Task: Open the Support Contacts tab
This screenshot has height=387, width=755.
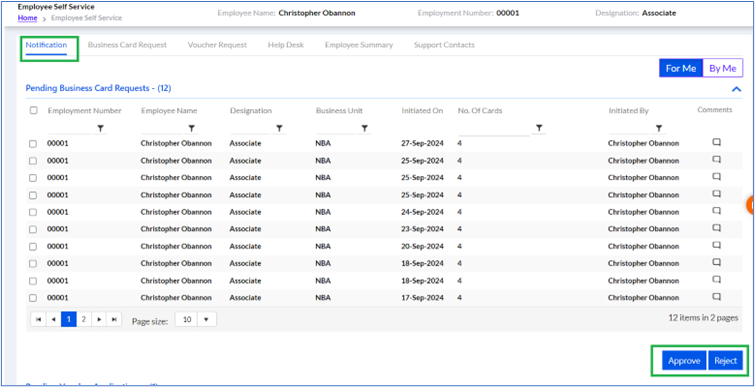Action: 444,45
